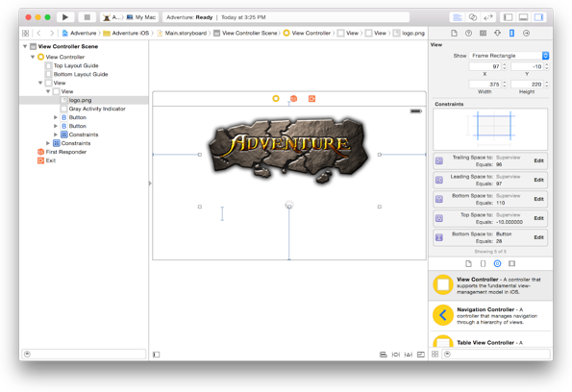Switch to the Version editor

click(488, 17)
